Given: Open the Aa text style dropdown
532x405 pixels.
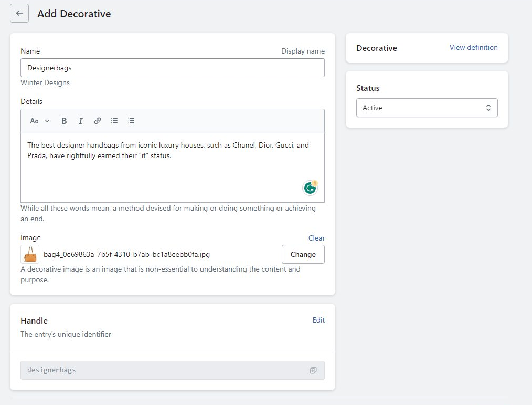Looking at the screenshot, I should click(39, 121).
